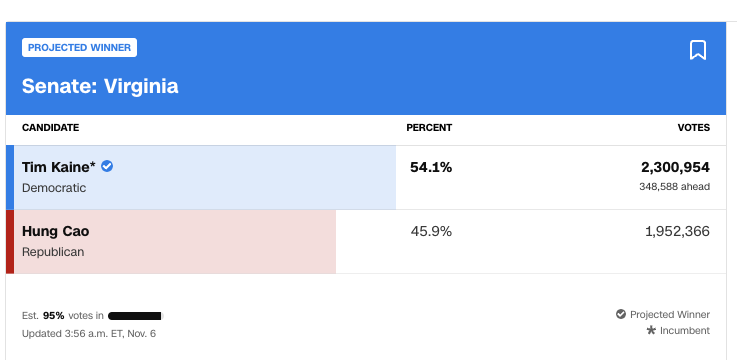This screenshot has width=737, height=360.
Task: Click Tim Kaine's 54.1% value
Action: click(x=431, y=167)
